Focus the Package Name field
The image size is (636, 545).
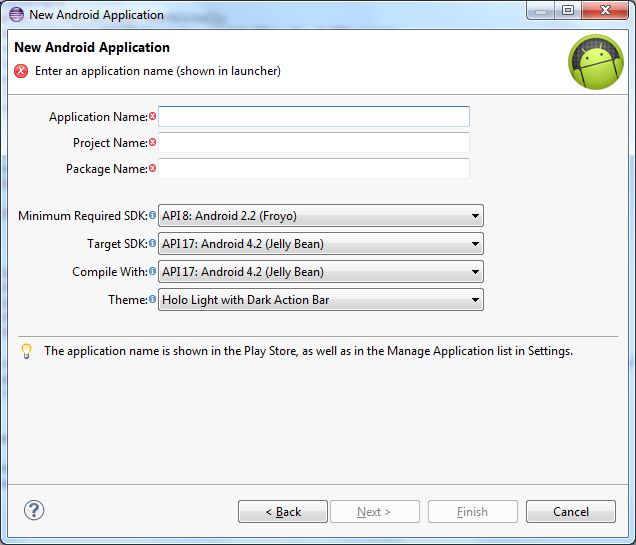[x=314, y=168]
